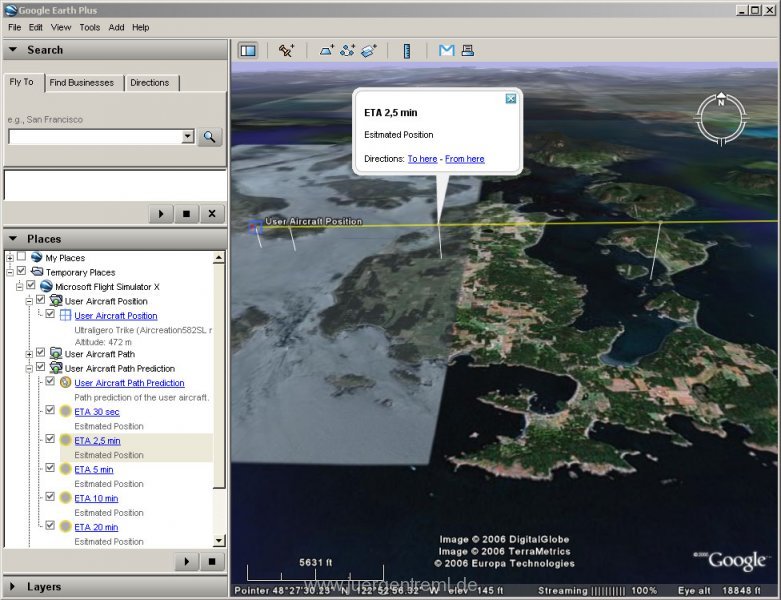Click the Fly To text input field
Screen dimensions: 781x600
[x=95, y=136]
